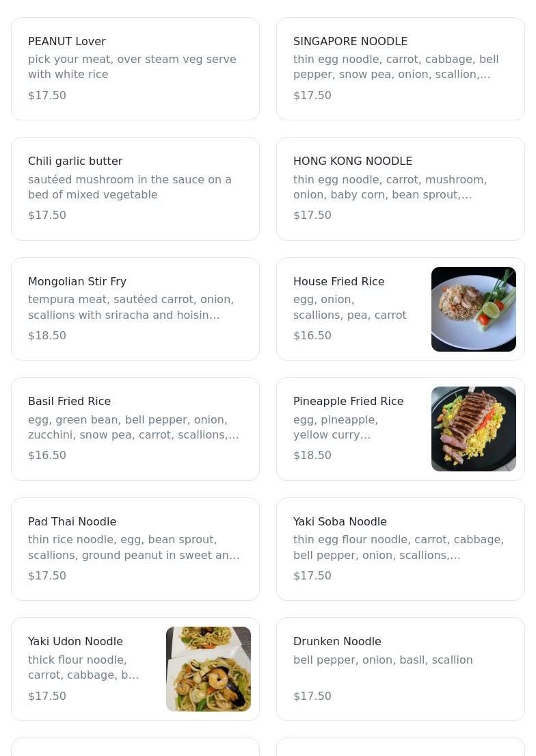The height and width of the screenshot is (756, 536).
Task: Open the Chili garlic butter dish
Action: (135, 188)
